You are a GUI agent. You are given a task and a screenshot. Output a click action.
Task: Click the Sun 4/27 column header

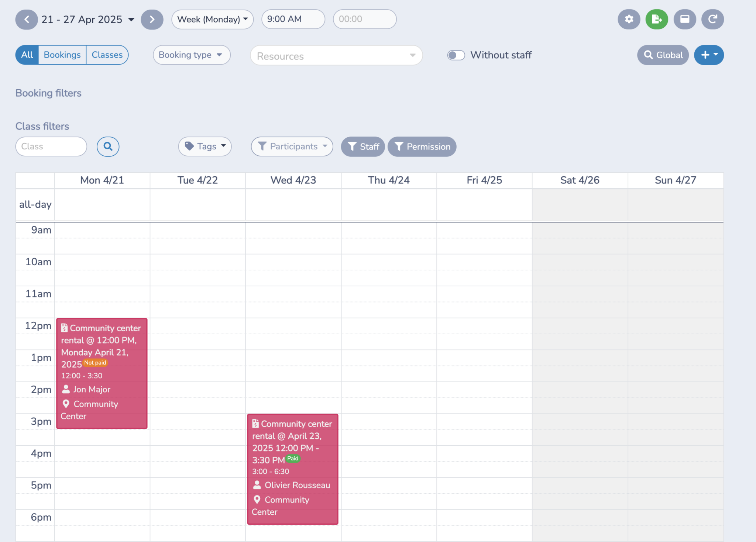(676, 180)
